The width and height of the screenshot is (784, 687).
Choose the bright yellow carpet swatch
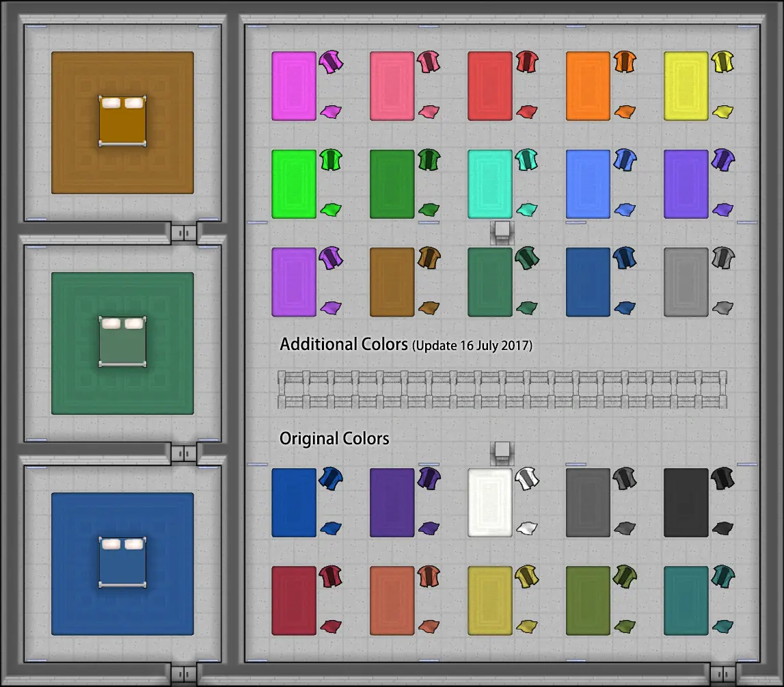[686, 86]
